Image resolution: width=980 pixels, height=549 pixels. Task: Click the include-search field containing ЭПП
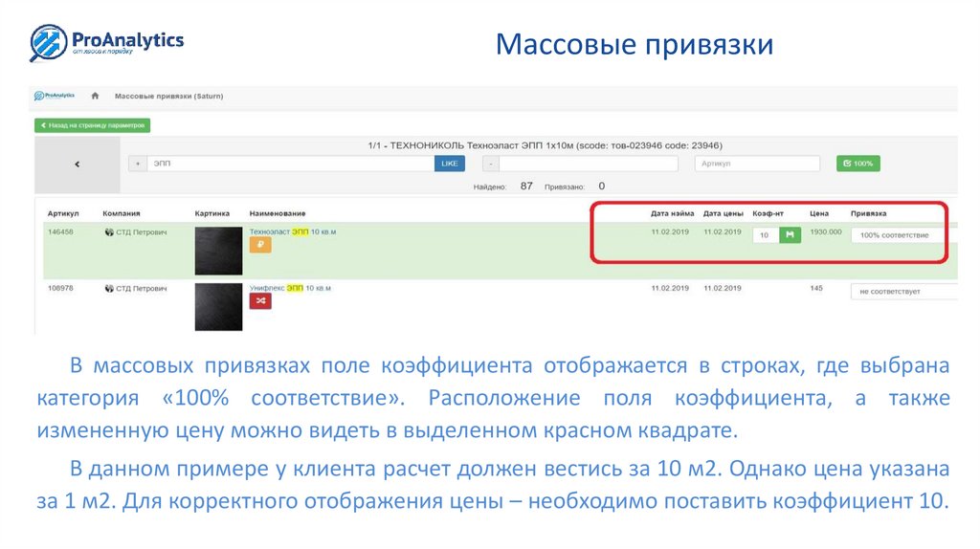point(291,164)
